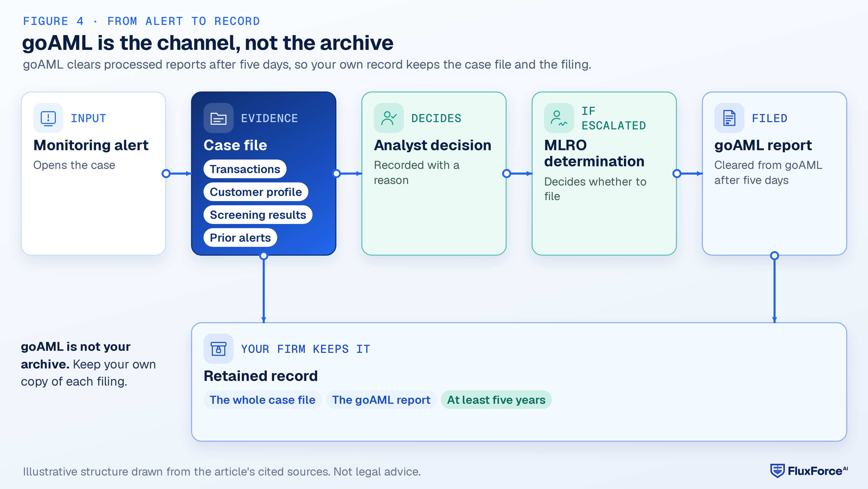Click the IF ESCALATED label
This screenshot has width=868, height=489.
(x=614, y=118)
